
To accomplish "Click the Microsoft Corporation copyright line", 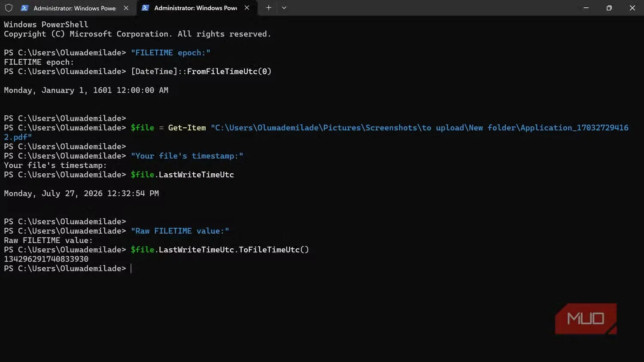I will pos(137,34).
